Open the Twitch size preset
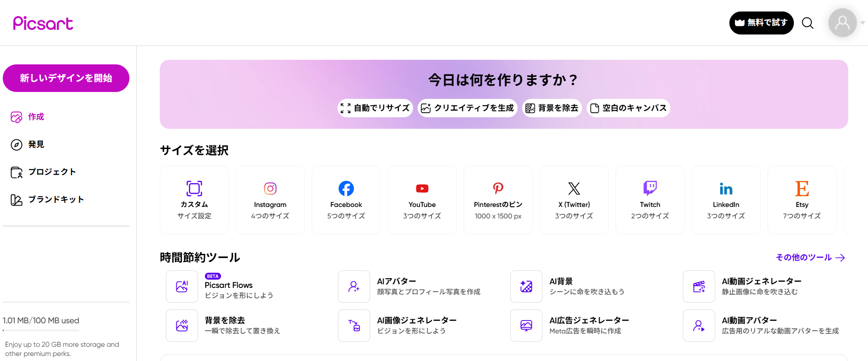The width and height of the screenshot is (868, 361). 650,200
